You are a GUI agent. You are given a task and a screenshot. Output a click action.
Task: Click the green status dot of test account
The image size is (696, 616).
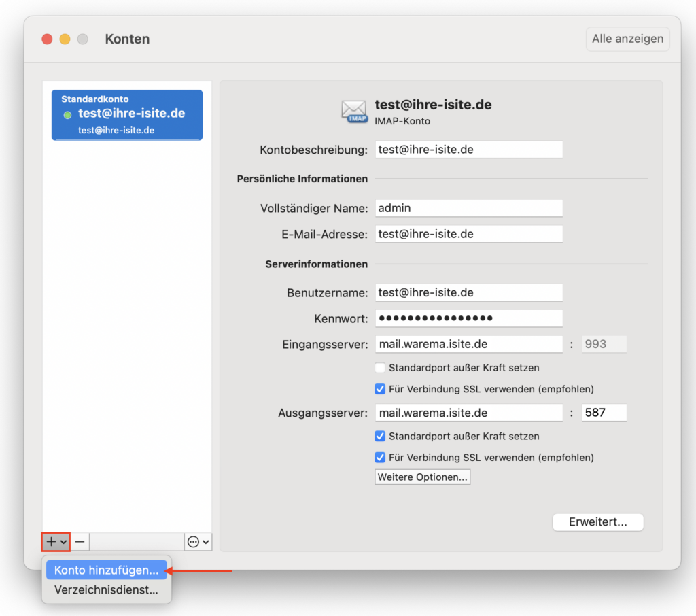pyautogui.click(x=67, y=115)
